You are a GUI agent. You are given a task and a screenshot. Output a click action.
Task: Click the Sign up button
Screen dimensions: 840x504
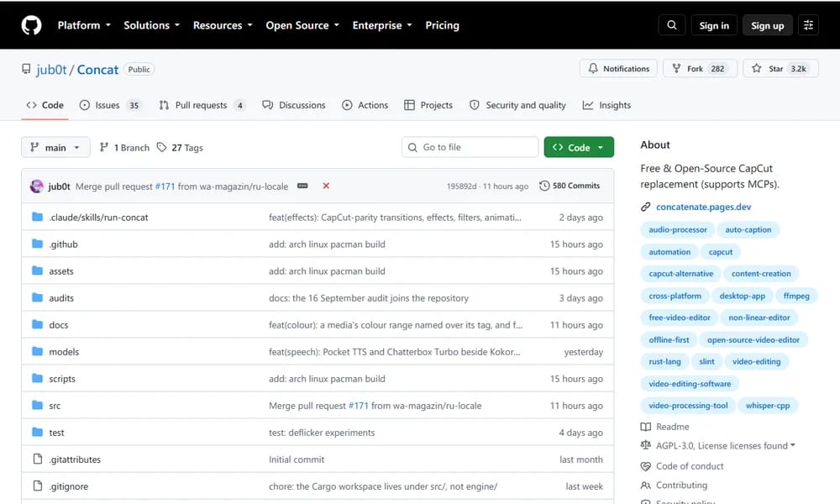pos(767,25)
